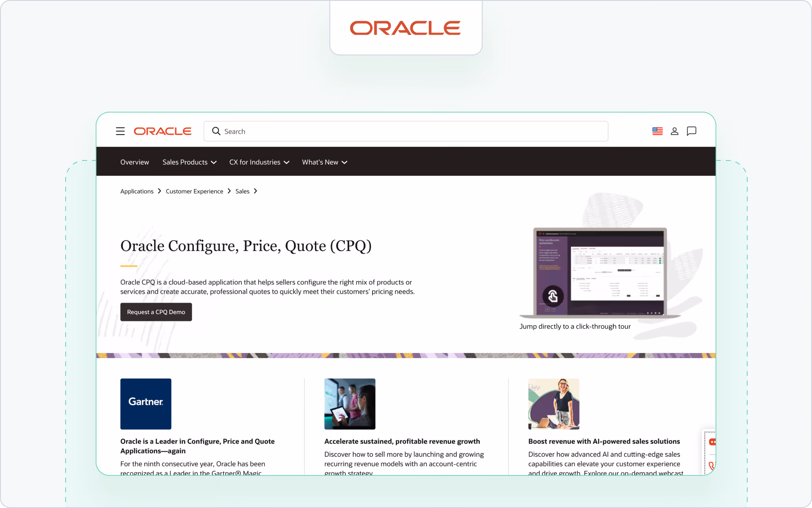
Task: Go to the Overview tab
Action: tap(135, 162)
